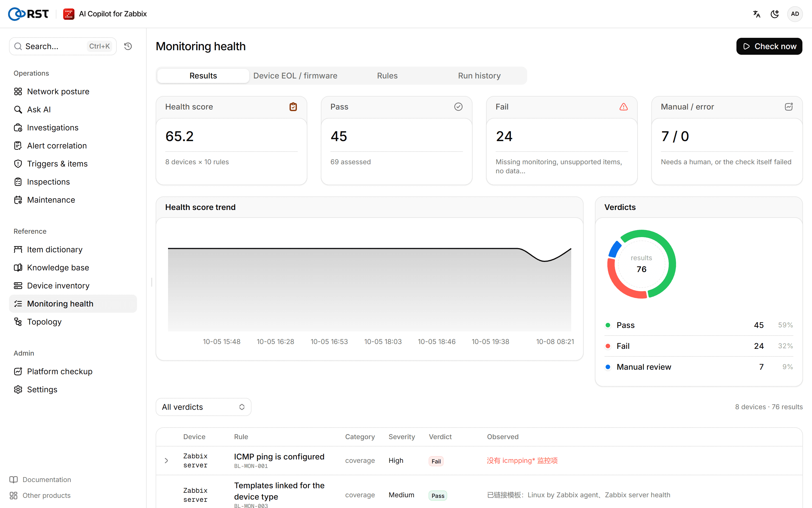Click the 10-08 08:21 trend axis label
The width and height of the screenshot is (812, 508).
point(555,341)
